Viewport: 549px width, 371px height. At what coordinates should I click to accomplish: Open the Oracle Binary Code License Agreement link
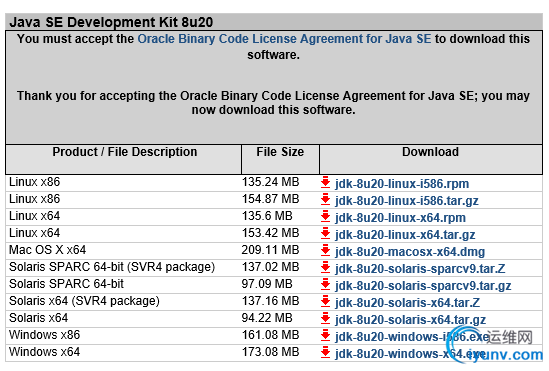click(x=284, y=39)
